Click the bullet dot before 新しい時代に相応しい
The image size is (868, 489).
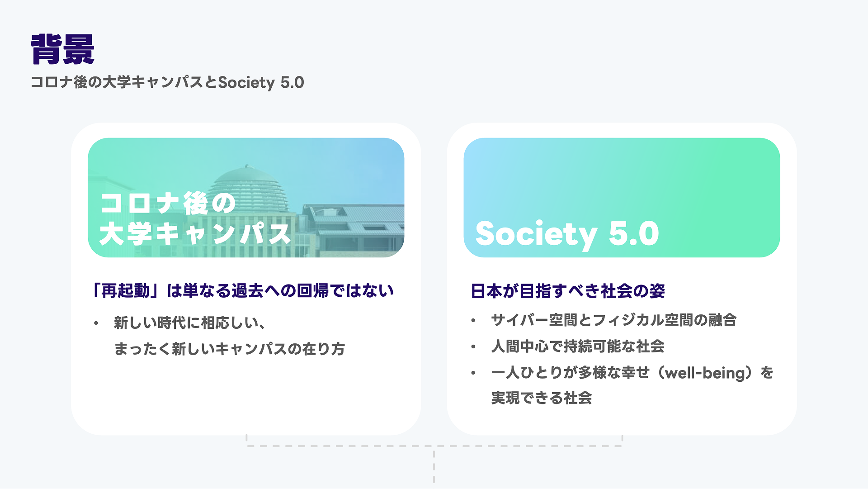(96, 323)
